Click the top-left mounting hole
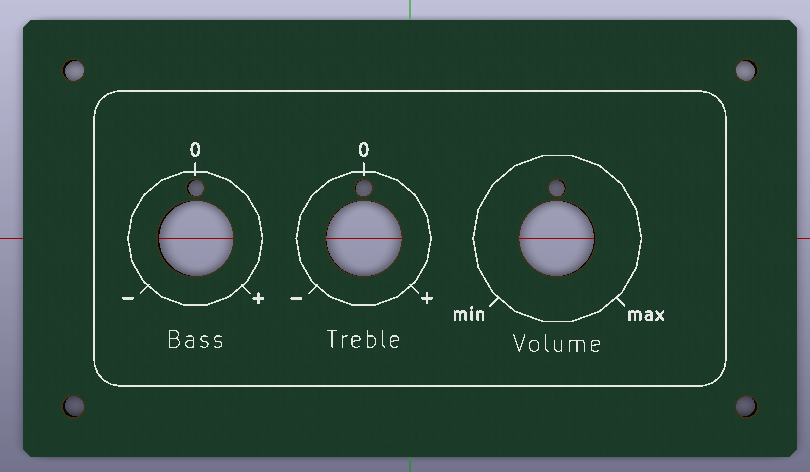Screen dimensions: 810x472 click(x=74, y=70)
